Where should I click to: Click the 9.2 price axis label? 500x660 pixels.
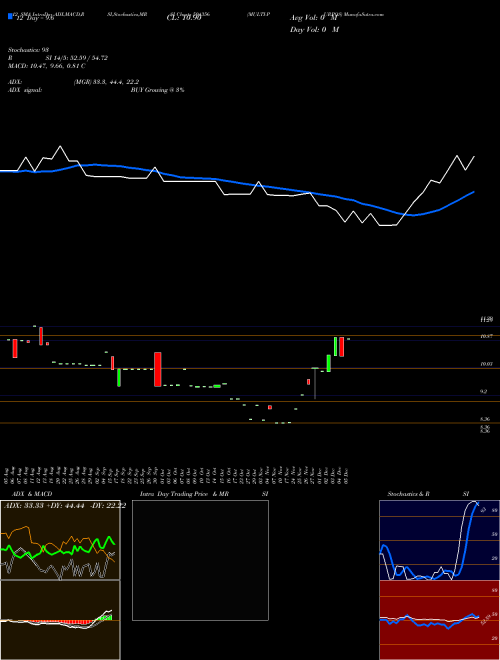point(484,391)
